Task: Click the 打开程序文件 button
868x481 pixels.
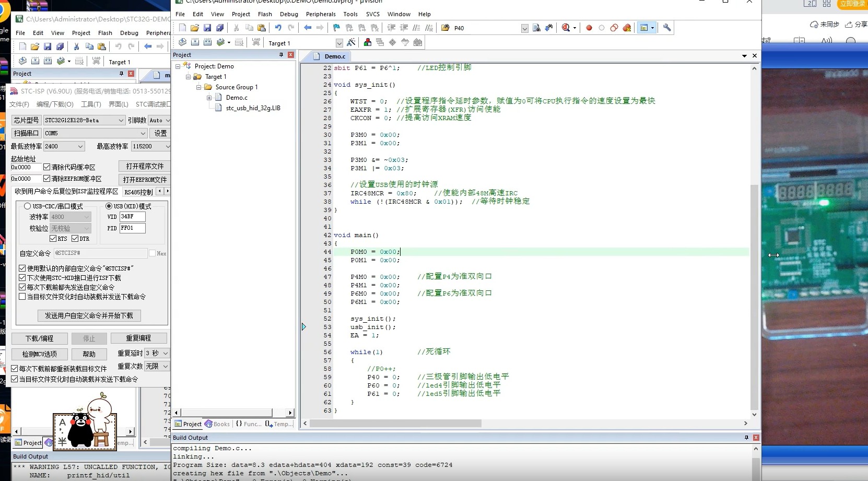Action: coord(145,166)
